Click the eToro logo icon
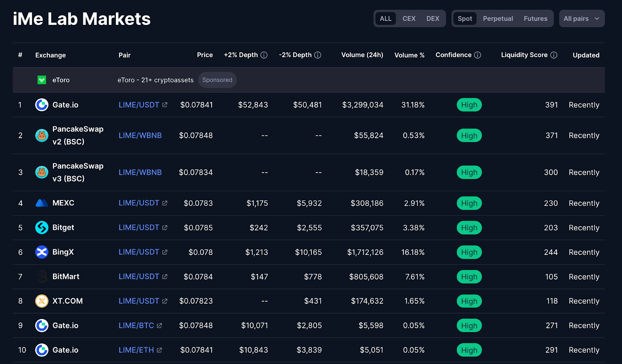This screenshot has width=622, height=364. pyautogui.click(x=42, y=80)
